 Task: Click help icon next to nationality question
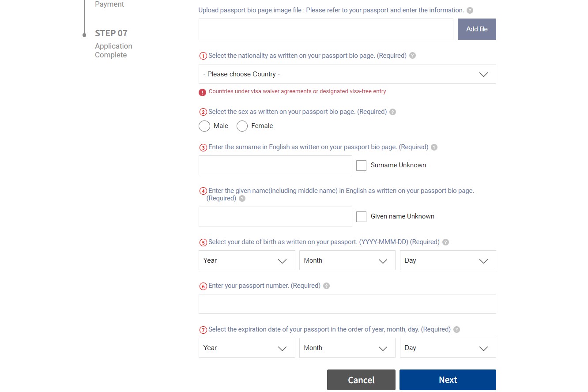(412, 56)
